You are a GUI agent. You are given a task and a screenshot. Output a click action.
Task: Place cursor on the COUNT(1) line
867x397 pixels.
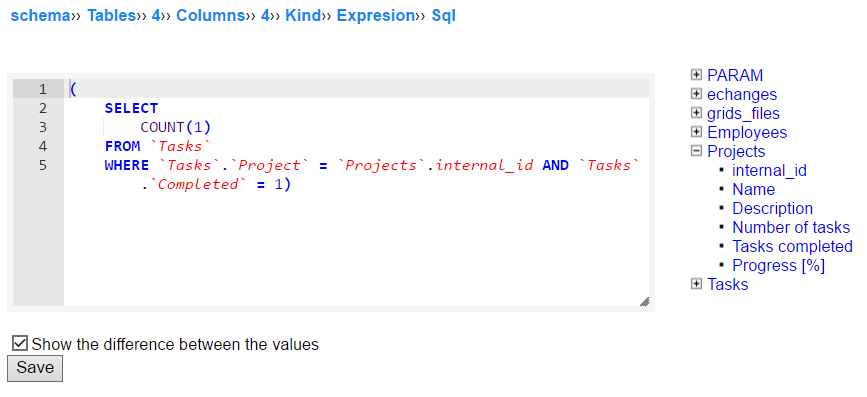[x=356, y=127]
